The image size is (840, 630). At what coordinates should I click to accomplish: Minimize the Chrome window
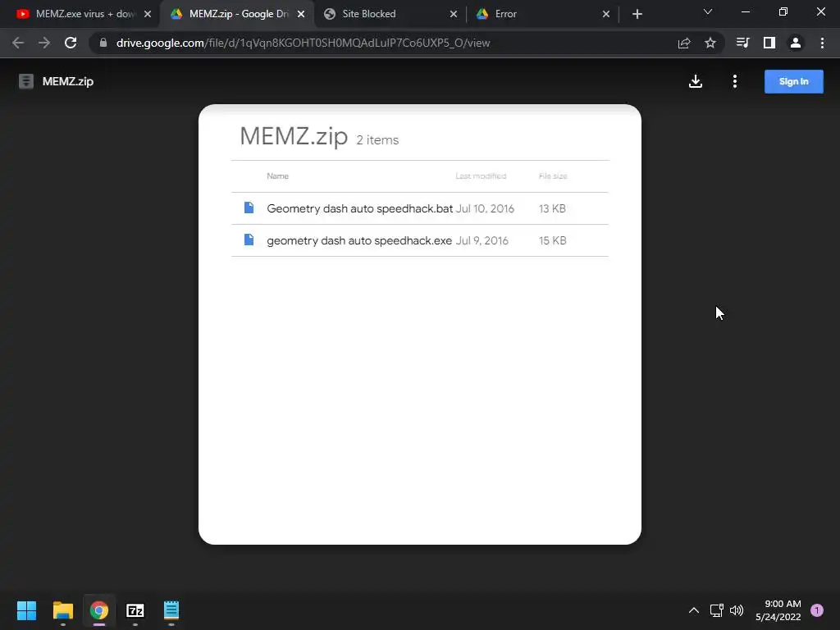745,11
